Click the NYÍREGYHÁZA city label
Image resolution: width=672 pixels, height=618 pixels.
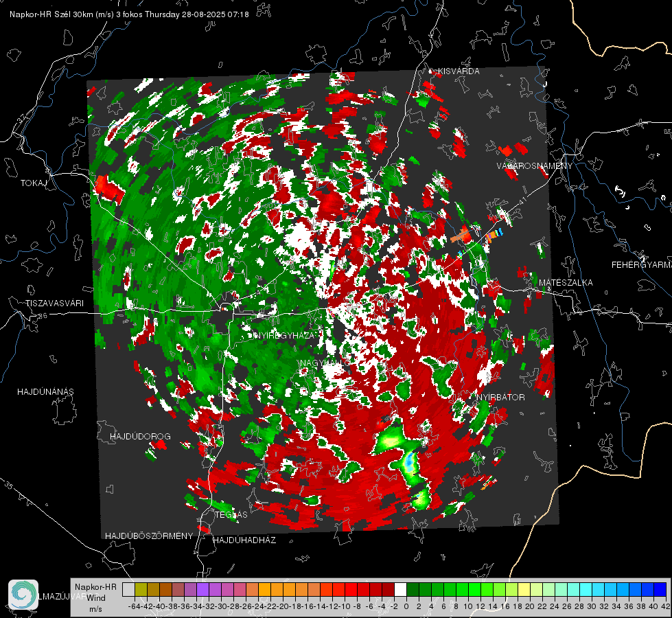click(x=285, y=335)
